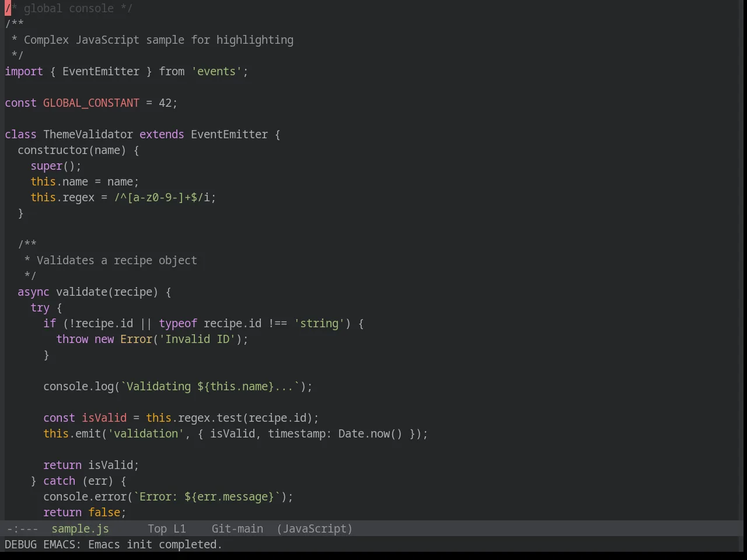Click the 'async' keyword

click(x=33, y=292)
